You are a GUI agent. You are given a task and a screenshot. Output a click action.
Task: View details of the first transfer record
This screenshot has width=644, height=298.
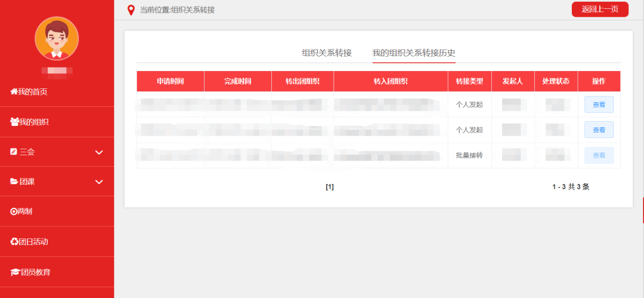point(599,105)
